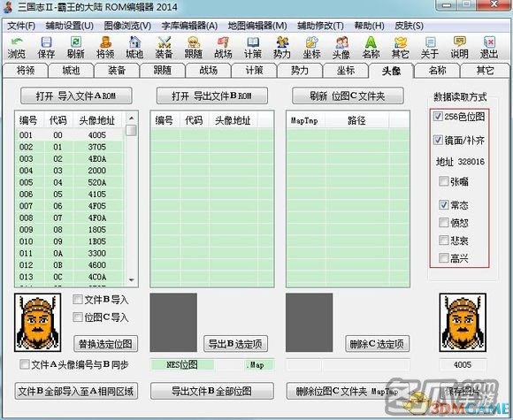The image size is (513, 420).
Task: Click 刷新 位图C文件夹 button
Action: (348, 95)
